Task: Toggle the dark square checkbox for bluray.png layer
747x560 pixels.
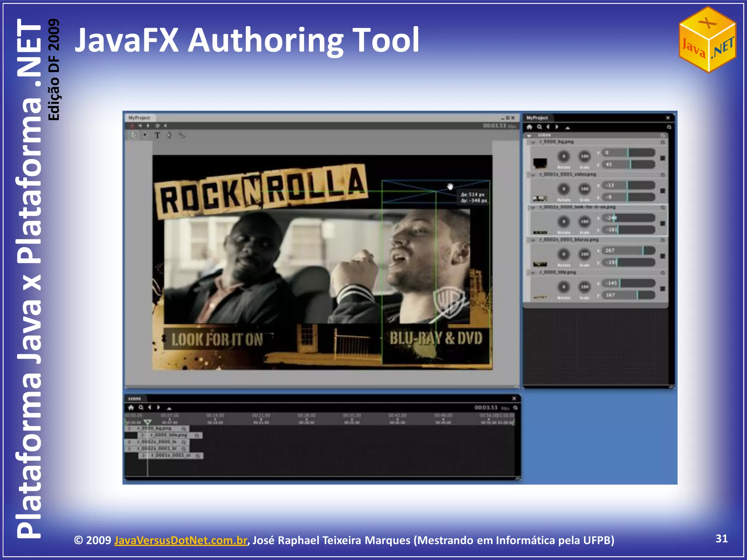Action: point(663,256)
